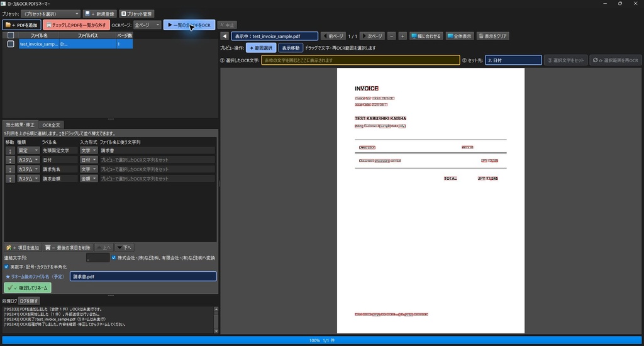Select 表示移動 preview mode

pos(291,48)
